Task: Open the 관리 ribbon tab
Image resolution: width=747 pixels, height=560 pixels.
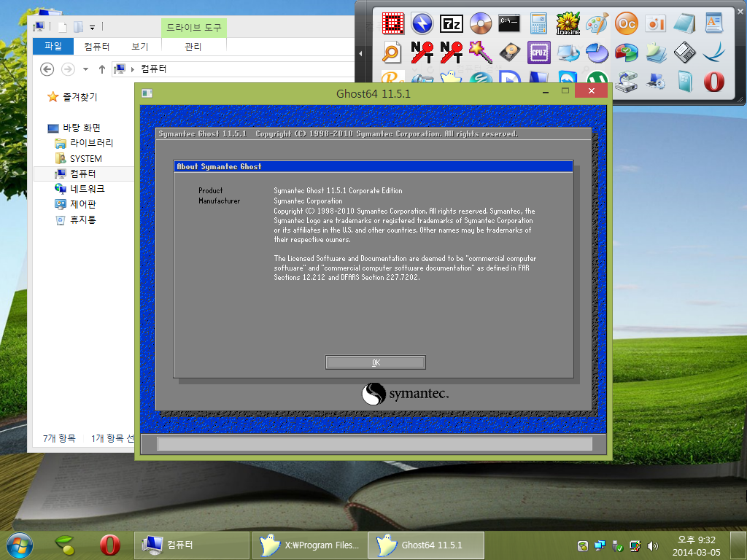Action: pyautogui.click(x=193, y=46)
